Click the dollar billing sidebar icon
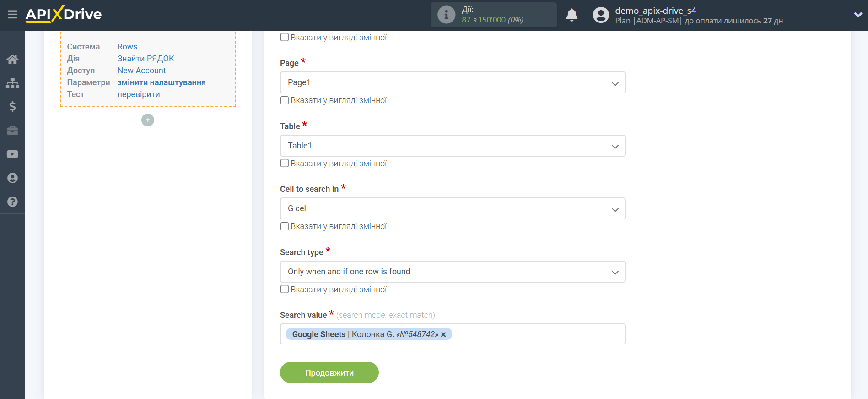 12,107
